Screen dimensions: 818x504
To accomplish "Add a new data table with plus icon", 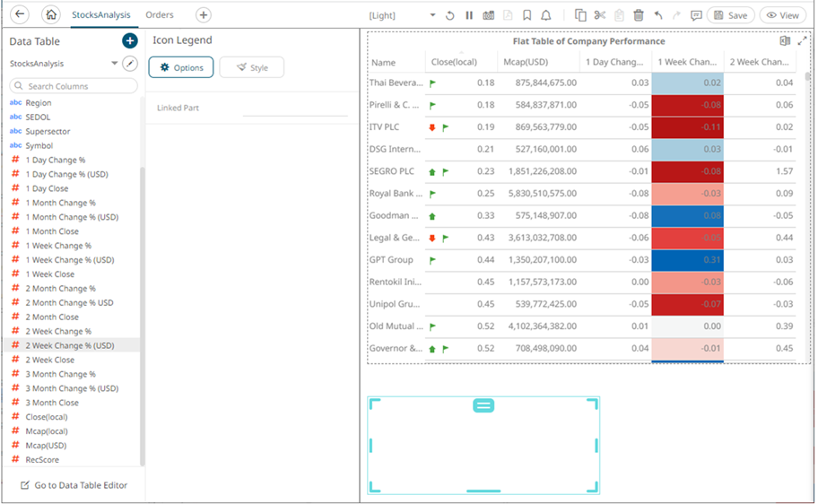I will pos(130,41).
